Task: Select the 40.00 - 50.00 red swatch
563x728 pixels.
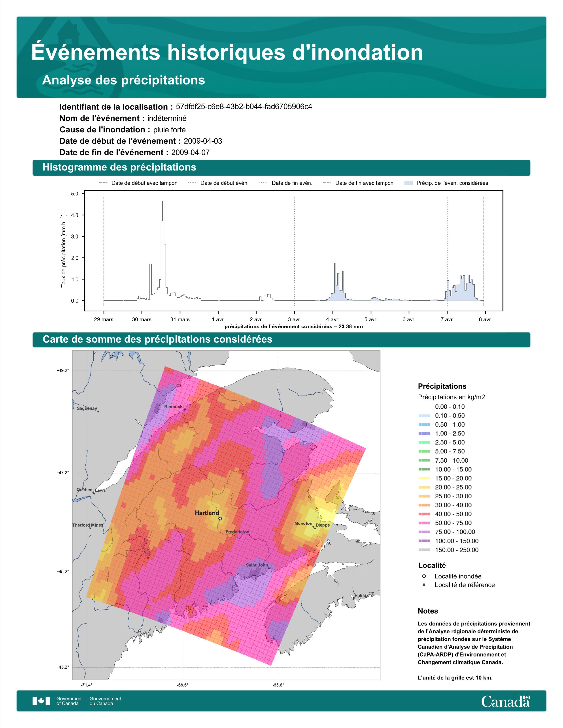Action: 424,514
